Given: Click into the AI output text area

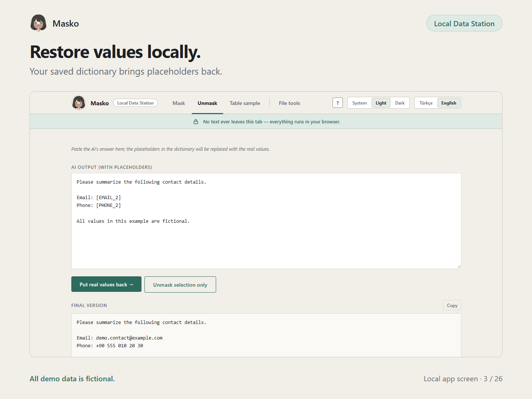Looking at the screenshot, I should (266, 221).
